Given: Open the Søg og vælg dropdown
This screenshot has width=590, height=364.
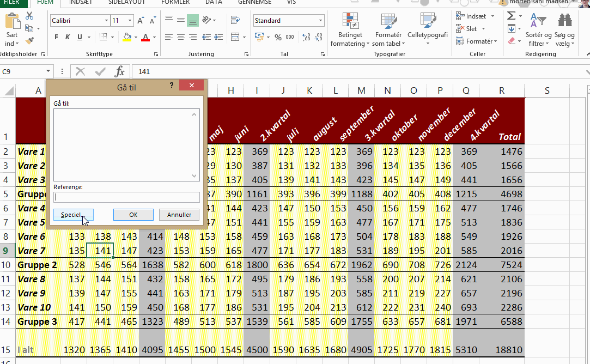Looking at the screenshot, I should tap(564, 31).
